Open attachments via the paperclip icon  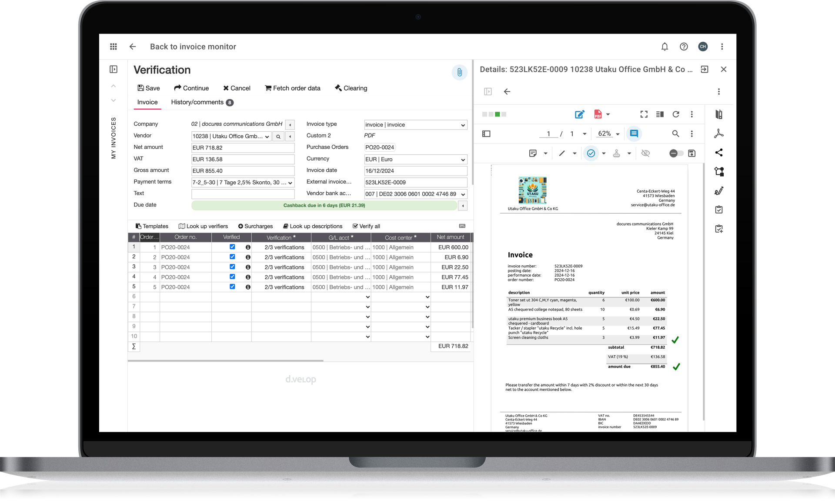click(459, 72)
